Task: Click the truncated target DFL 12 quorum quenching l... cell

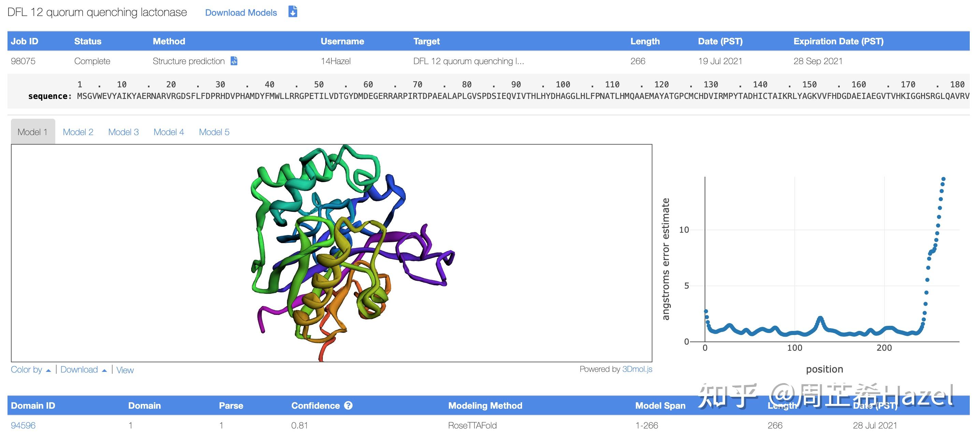Action: (468, 61)
